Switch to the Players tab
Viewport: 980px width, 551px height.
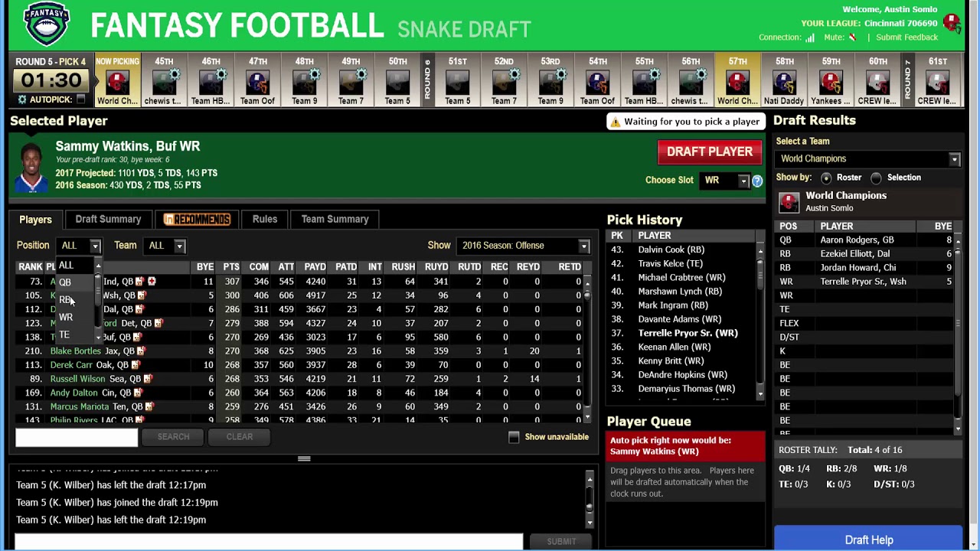[x=35, y=220]
